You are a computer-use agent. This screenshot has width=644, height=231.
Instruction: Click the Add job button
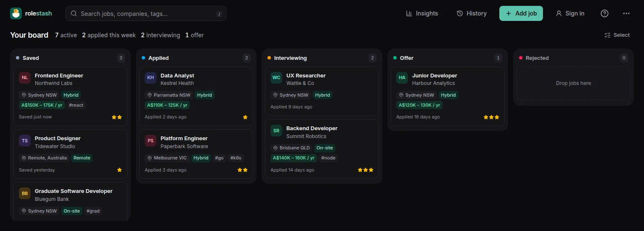tap(521, 13)
